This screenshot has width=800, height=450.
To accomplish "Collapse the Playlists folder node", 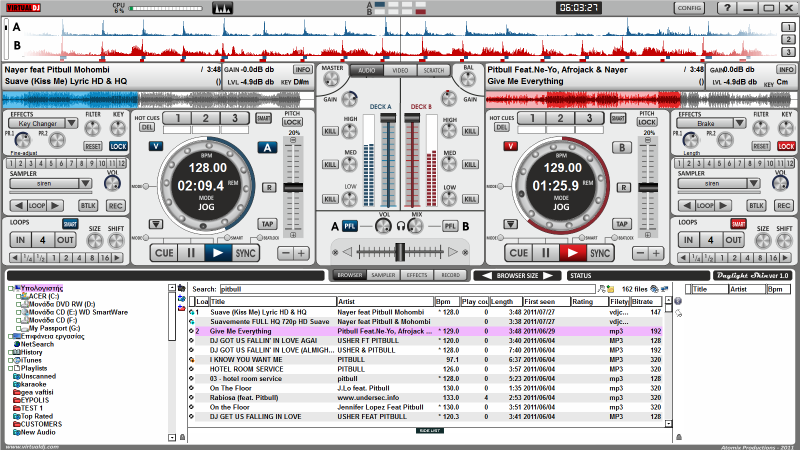I will pyautogui.click(x=11, y=368).
